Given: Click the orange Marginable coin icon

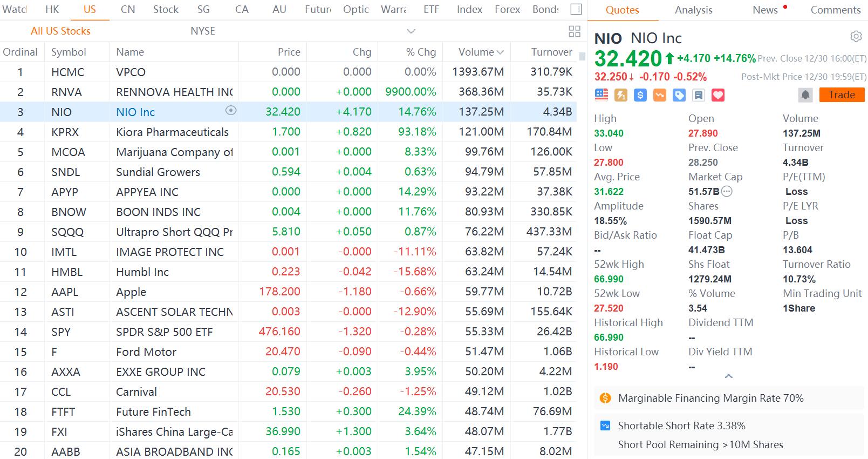Looking at the screenshot, I should (605, 398).
